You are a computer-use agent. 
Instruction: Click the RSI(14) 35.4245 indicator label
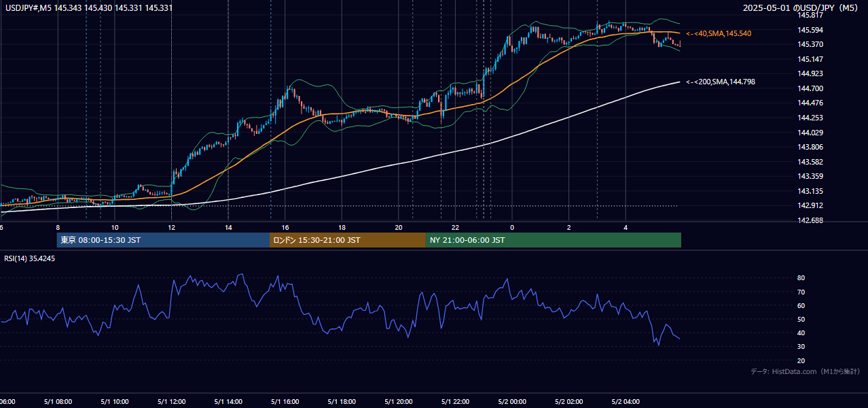coord(30,258)
